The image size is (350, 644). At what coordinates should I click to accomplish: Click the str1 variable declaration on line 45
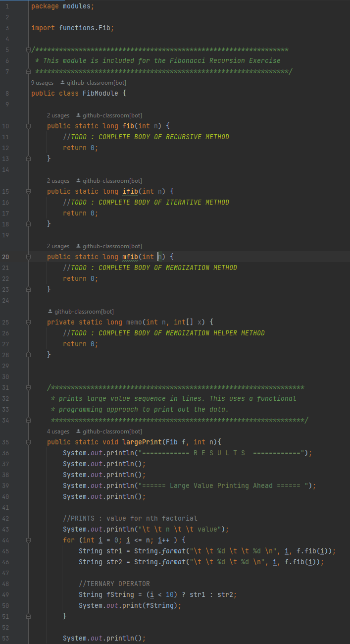(114, 551)
